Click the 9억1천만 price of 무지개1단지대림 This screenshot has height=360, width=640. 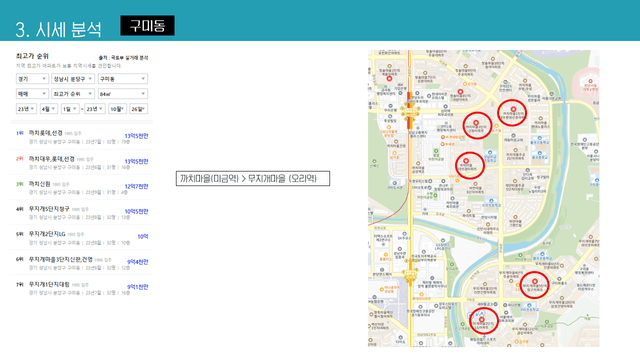tap(138, 287)
